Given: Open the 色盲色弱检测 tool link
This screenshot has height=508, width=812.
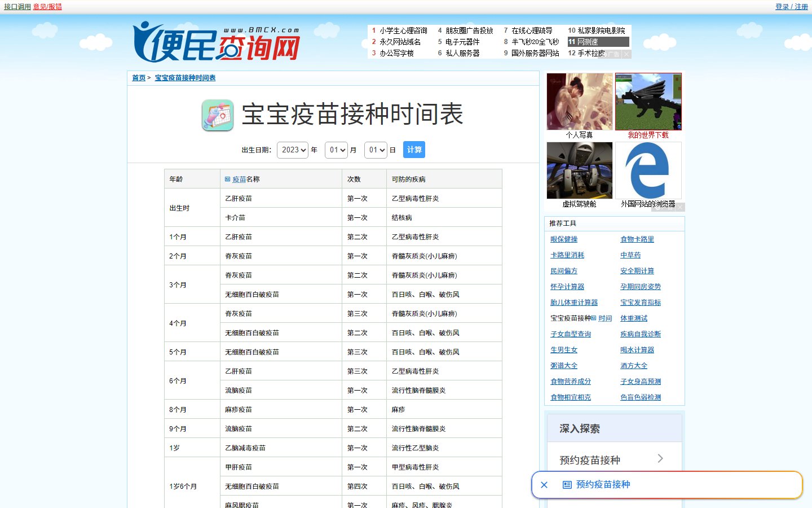Looking at the screenshot, I should click(x=641, y=397).
